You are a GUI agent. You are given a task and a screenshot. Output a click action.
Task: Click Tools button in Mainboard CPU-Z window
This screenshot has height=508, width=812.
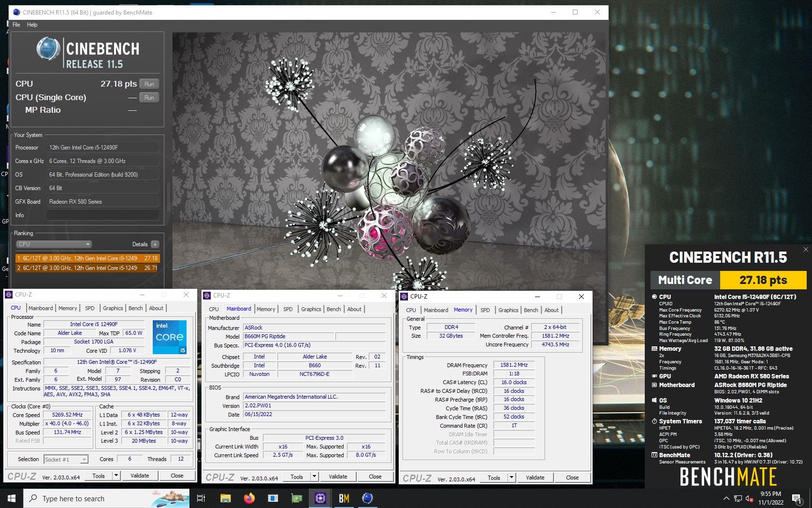(297, 477)
